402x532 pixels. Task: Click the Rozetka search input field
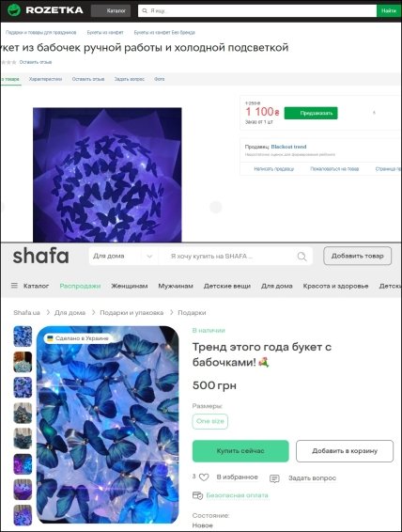coord(257,11)
